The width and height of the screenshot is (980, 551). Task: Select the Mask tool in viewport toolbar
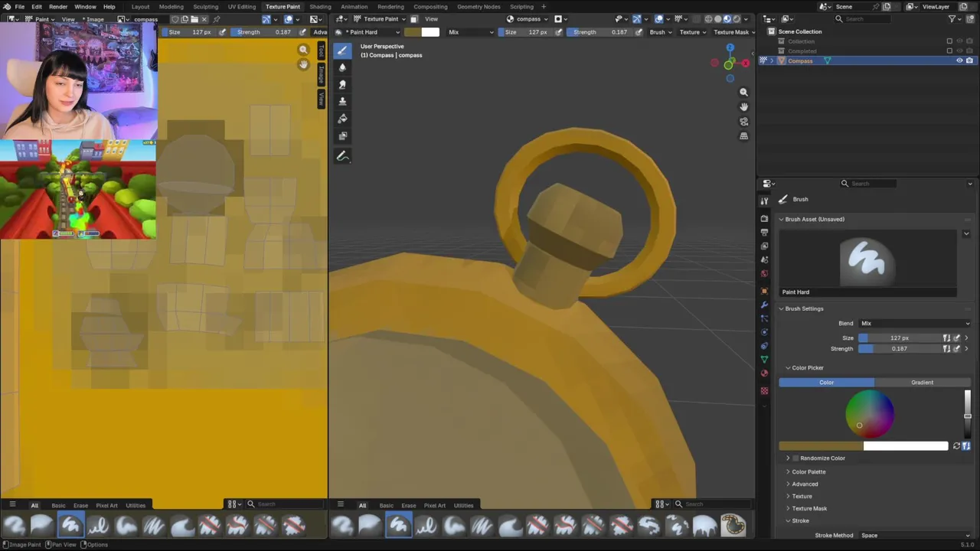point(342,135)
